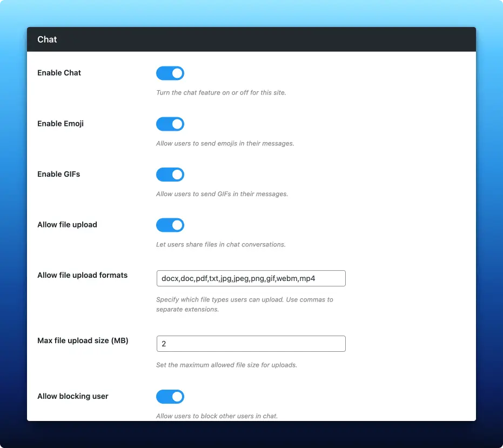Focus the Max file upload size field
Viewport: 503px width, 448px height.
[251, 344]
